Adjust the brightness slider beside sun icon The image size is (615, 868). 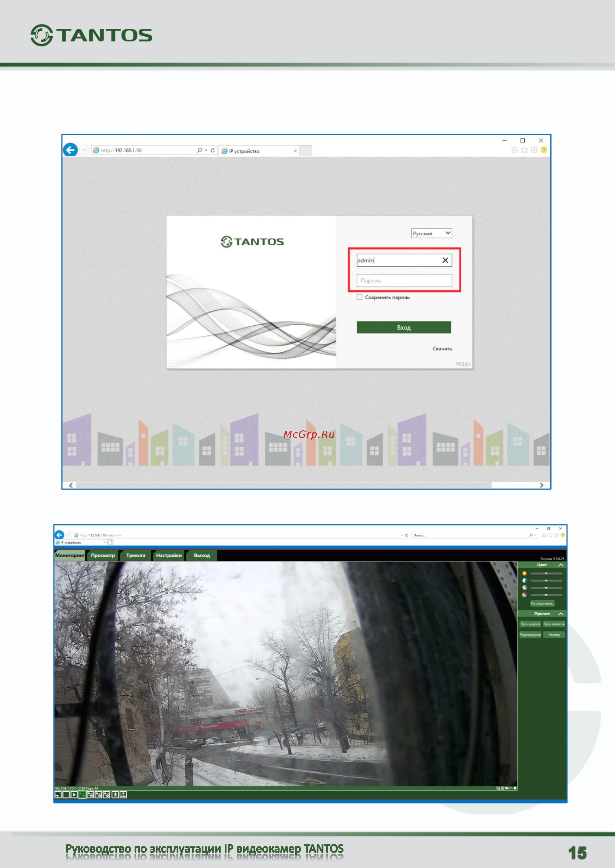[x=547, y=574]
